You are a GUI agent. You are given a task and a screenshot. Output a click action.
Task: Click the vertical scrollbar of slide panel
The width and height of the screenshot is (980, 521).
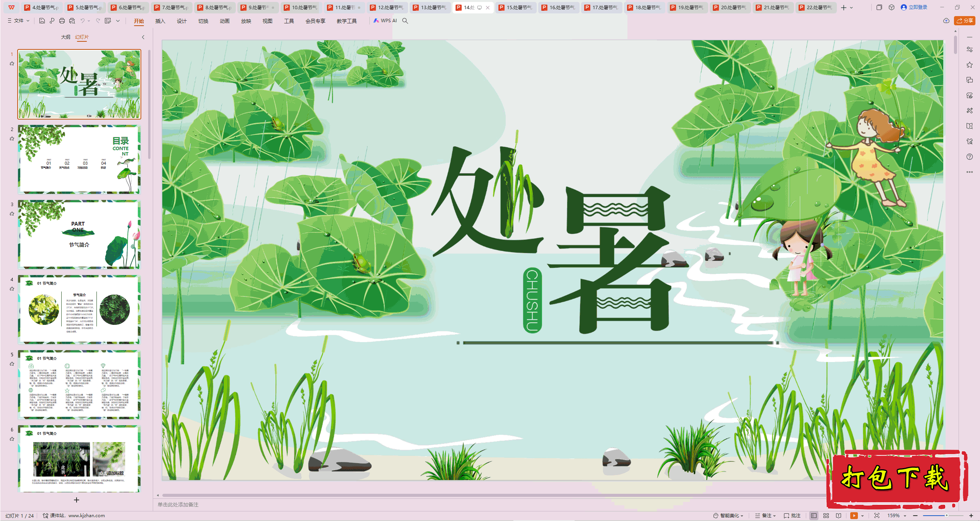[149, 103]
